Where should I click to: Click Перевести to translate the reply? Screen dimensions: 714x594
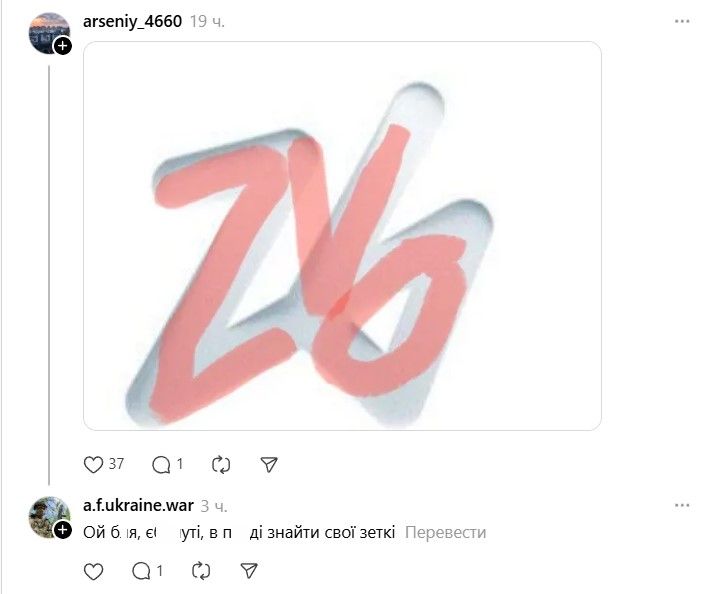(445, 533)
